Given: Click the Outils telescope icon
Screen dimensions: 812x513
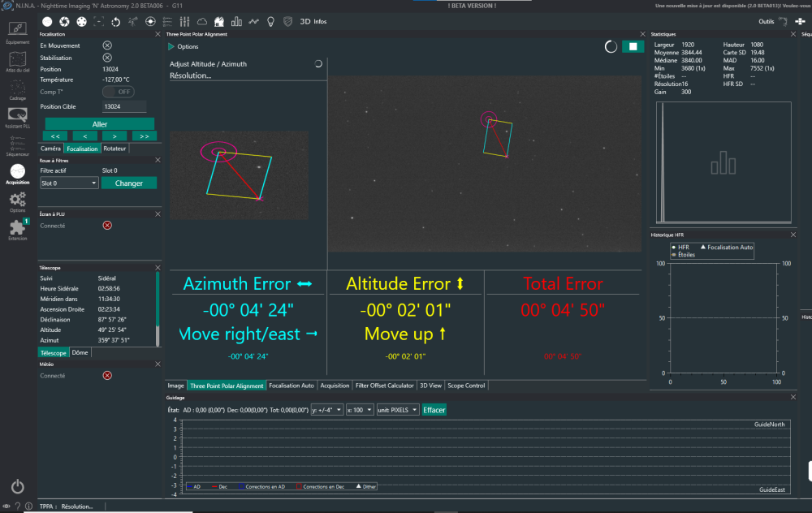Looking at the screenshot, I should 783,22.
